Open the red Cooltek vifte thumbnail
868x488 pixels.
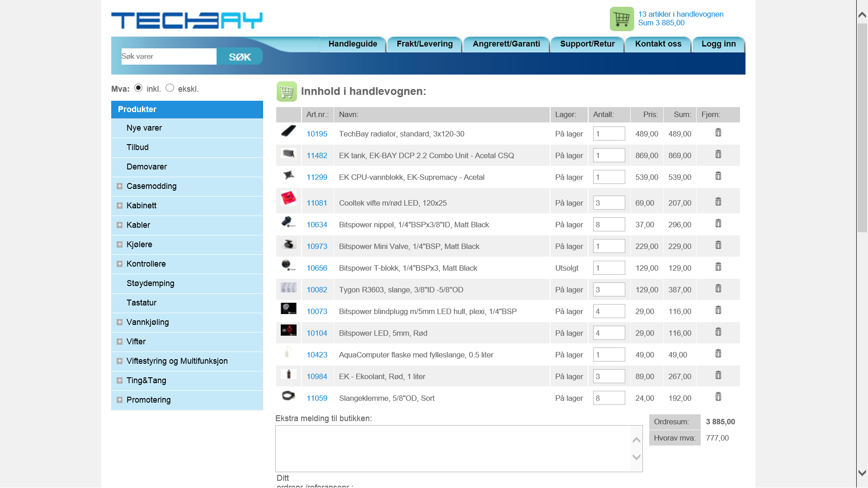[x=288, y=198]
